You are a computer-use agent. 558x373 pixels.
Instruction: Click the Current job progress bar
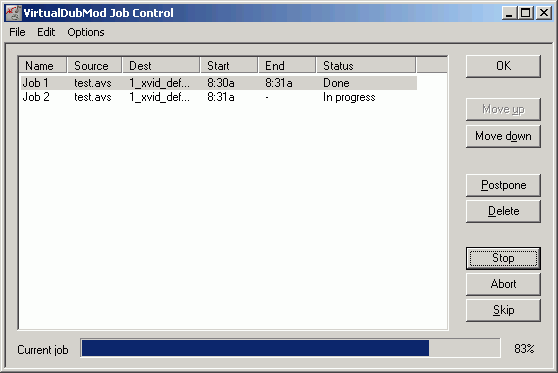(290, 348)
